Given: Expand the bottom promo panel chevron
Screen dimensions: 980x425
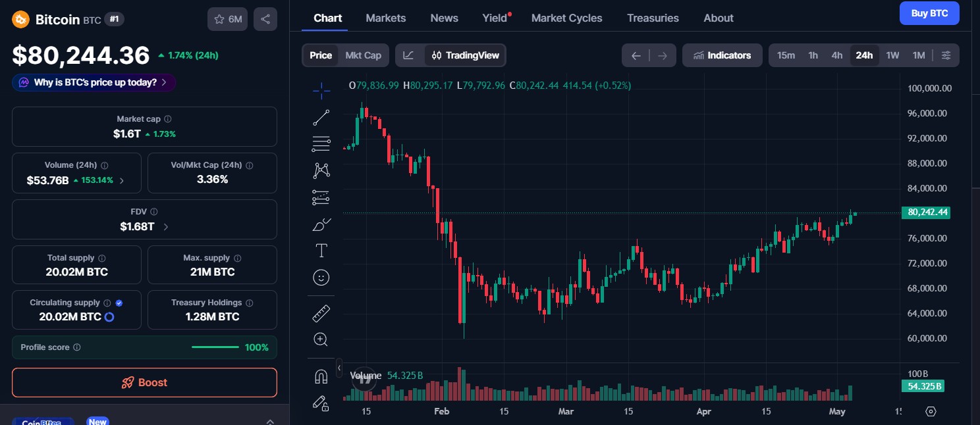Looking at the screenshot, I should [270, 421].
